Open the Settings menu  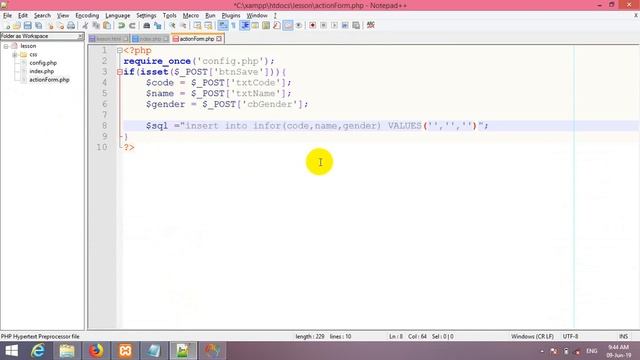pyautogui.click(x=146, y=16)
